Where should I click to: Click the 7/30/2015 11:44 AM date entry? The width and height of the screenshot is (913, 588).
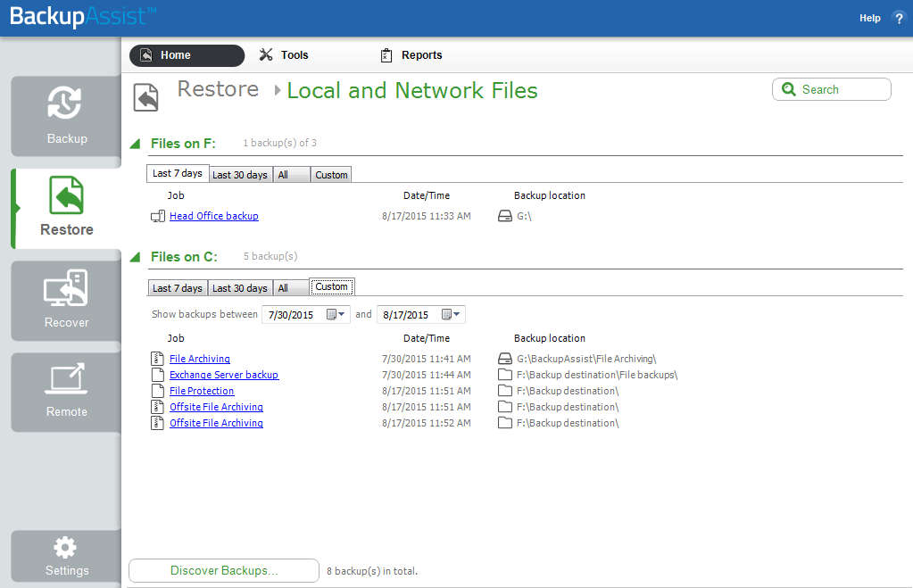[x=427, y=375]
